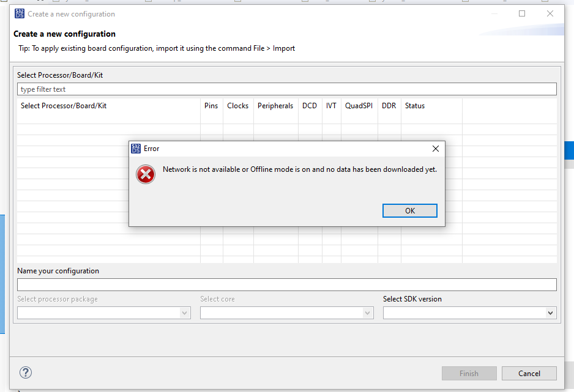Click the Peripherals column header
574x392 pixels.
click(275, 106)
